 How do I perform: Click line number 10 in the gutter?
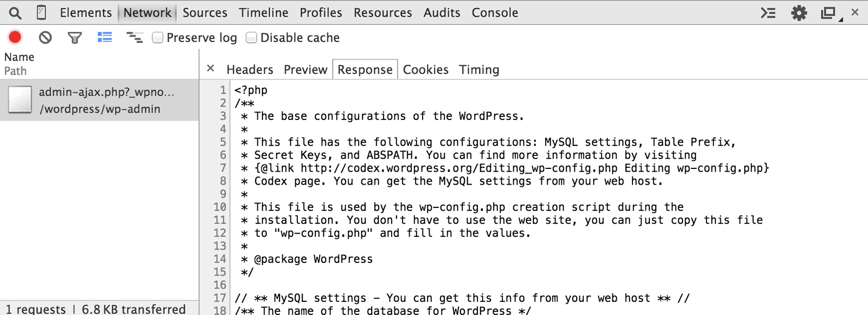pyautogui.click(x=220, y=207)
